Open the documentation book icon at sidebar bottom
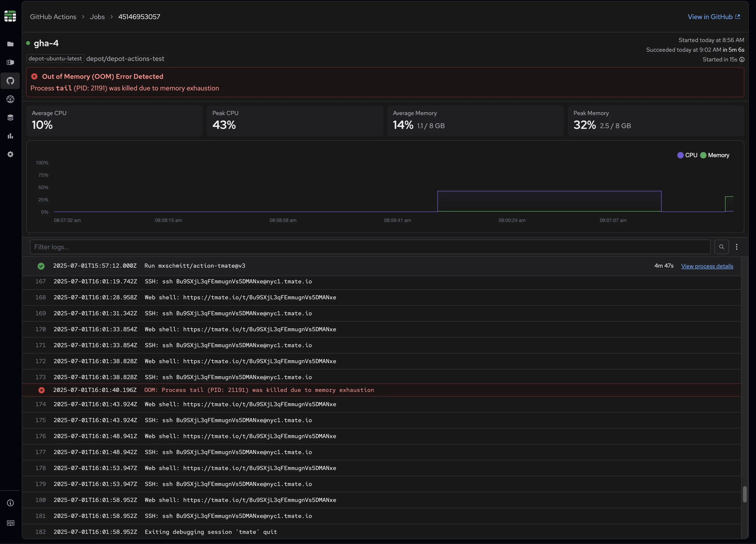756x544 pixels. point(10,523)
